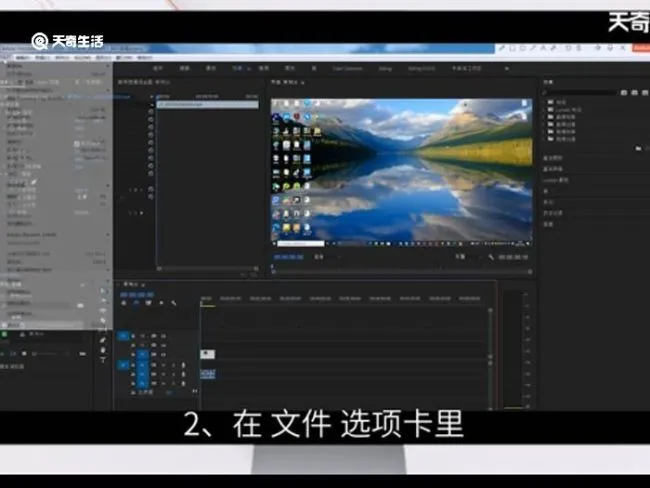Image resolution: width=650 pixels, height=488 pixels.
Task: Toggle the A1 source patch button
Action: pyautogui.click(x=123, y=365)
